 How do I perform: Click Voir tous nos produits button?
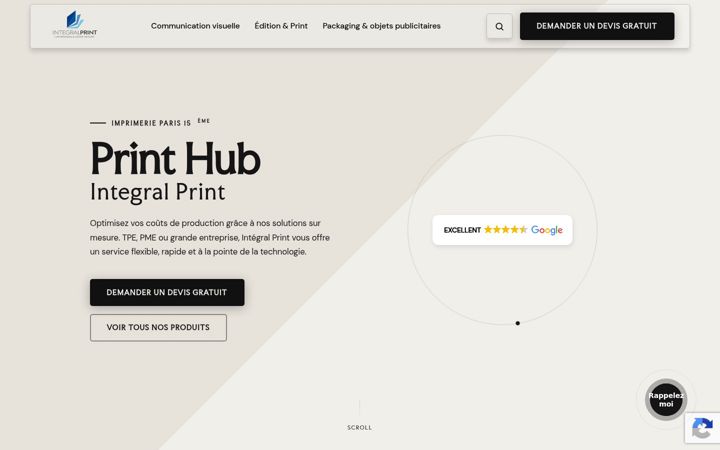(158, 327)
